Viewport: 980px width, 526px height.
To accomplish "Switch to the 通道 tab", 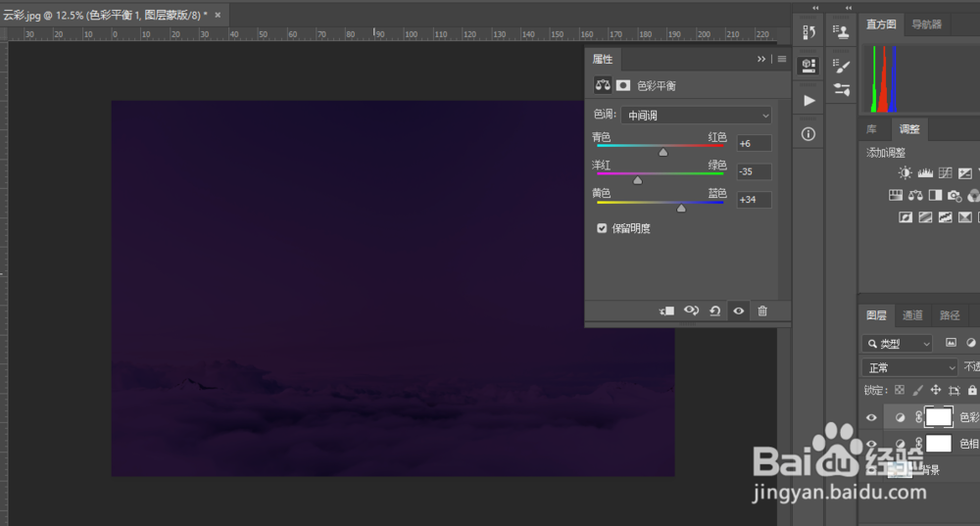I will coord(912,315).
